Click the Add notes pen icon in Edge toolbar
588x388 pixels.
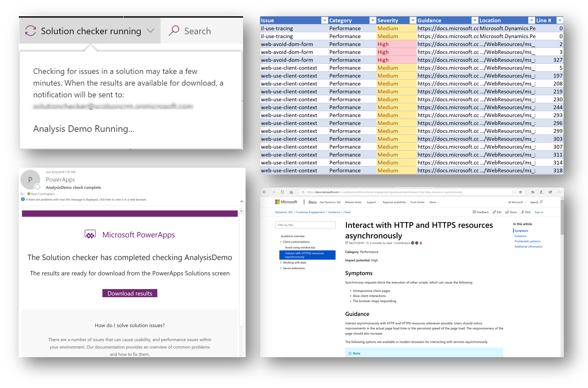(541, 192)
